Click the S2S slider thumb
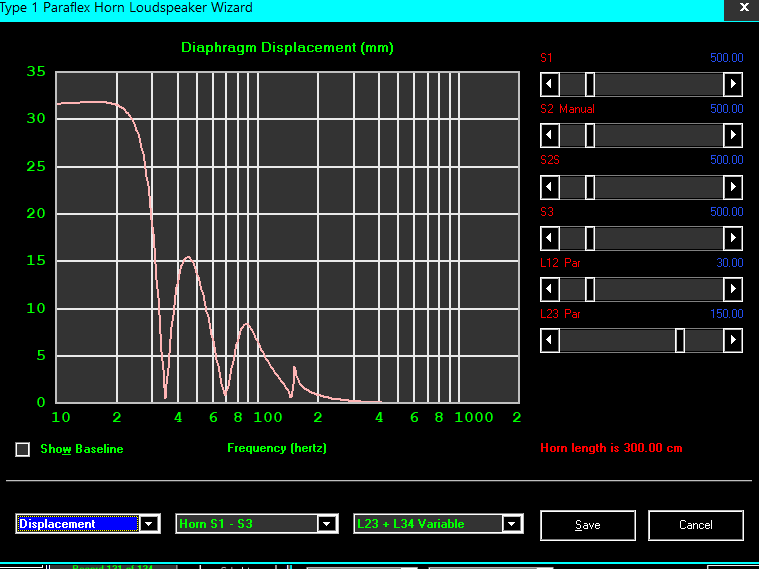The image size is (759, 569). pos(590,187)
